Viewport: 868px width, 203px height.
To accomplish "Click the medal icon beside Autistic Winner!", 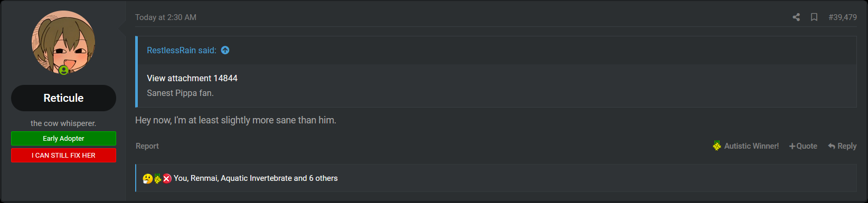I will (x=716, y=146).
